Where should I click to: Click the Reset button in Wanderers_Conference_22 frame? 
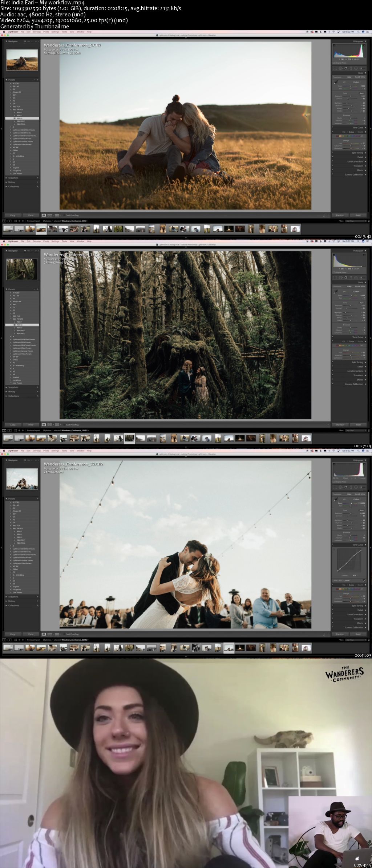[x=358, y=634]
